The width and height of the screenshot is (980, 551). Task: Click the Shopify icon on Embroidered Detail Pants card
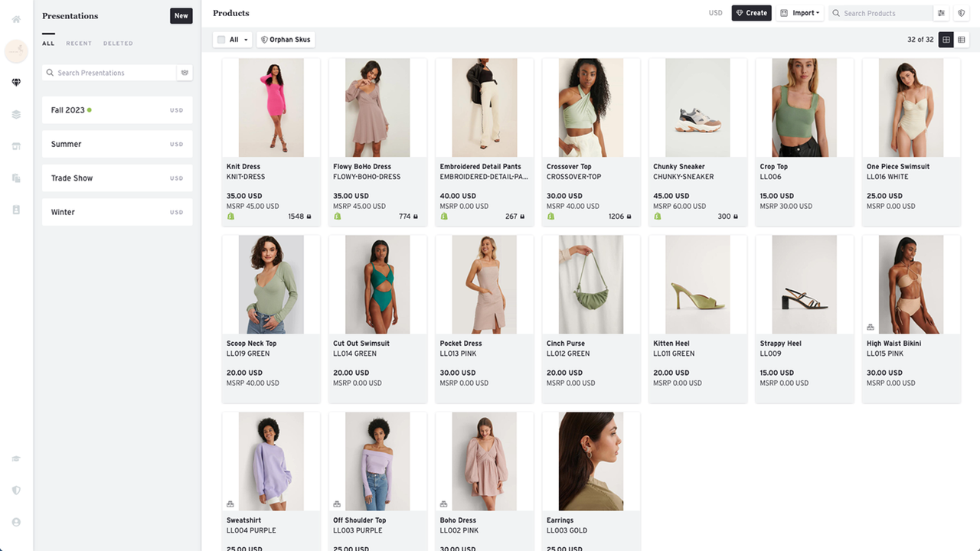(444, 217)
